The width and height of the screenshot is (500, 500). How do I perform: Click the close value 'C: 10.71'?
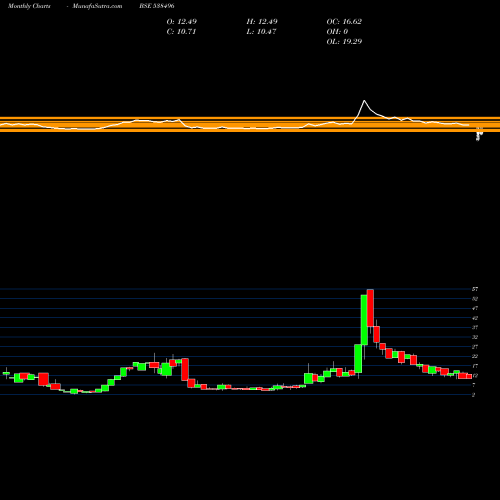[x=181, y=32]
